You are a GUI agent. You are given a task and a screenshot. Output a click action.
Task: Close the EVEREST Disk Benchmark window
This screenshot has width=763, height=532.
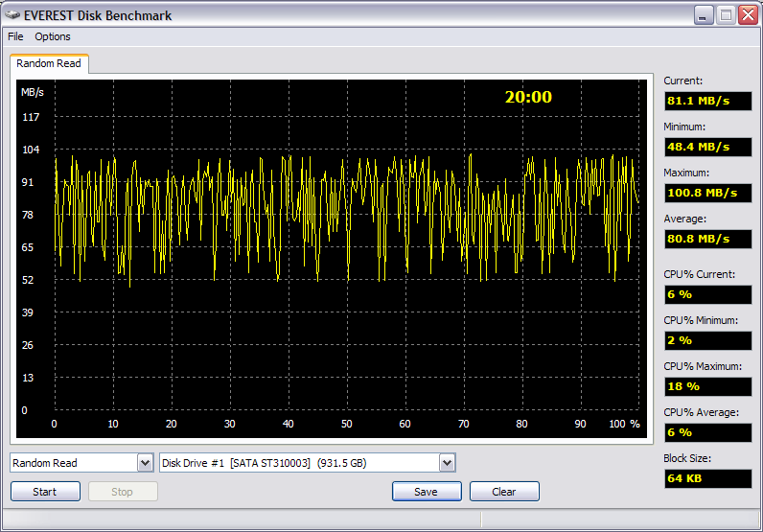click(748, 15)
